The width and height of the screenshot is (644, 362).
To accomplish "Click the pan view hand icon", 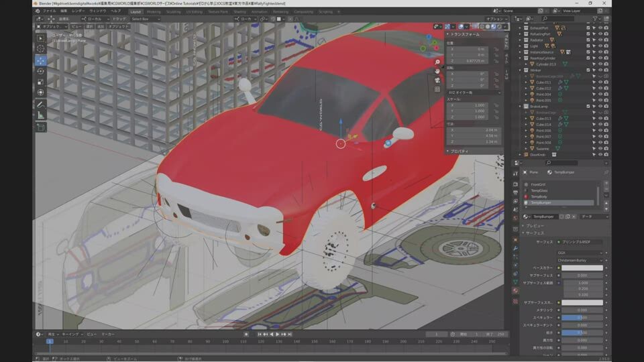I will (437, 70).
